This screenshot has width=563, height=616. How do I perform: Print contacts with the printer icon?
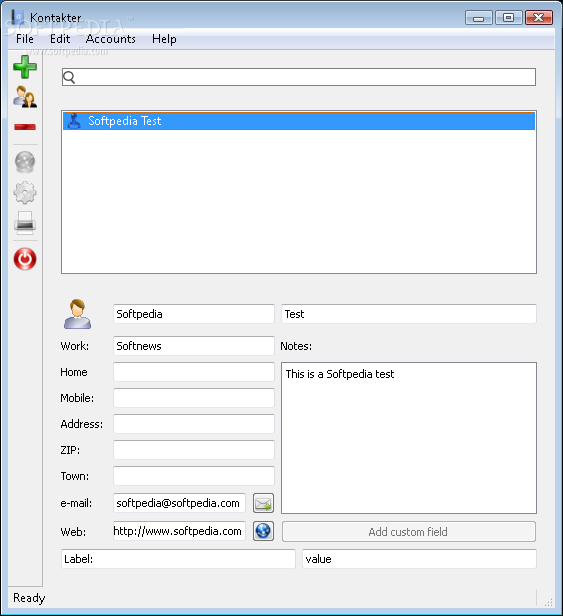point(25,223)
